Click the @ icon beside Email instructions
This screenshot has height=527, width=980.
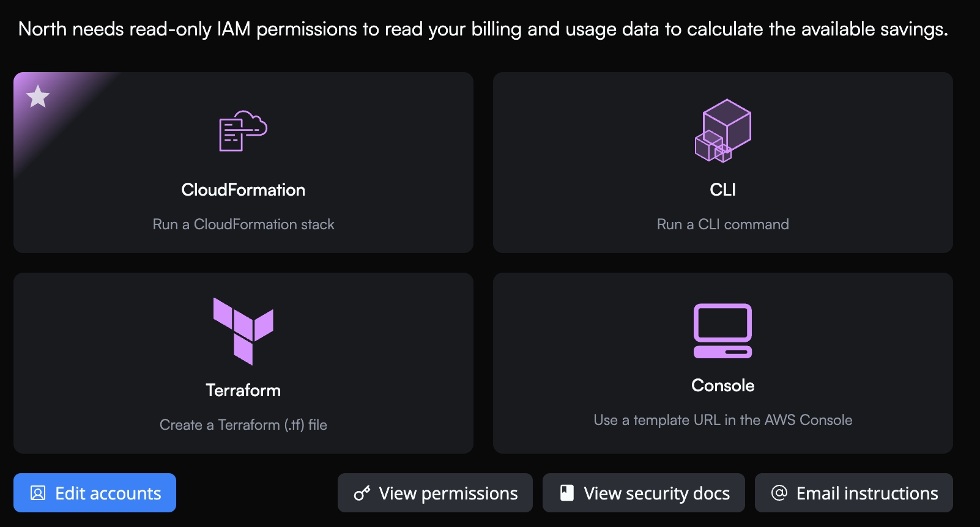779,493
